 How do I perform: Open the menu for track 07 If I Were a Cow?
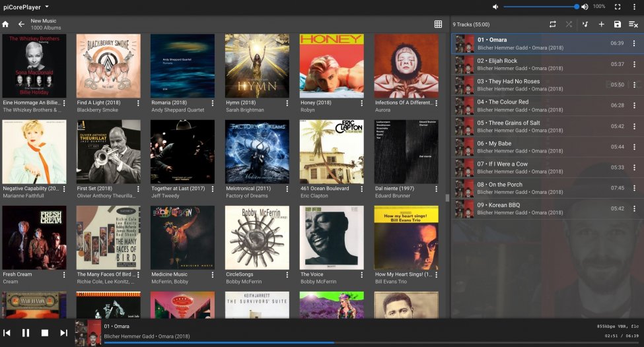(x=634, y=168)
